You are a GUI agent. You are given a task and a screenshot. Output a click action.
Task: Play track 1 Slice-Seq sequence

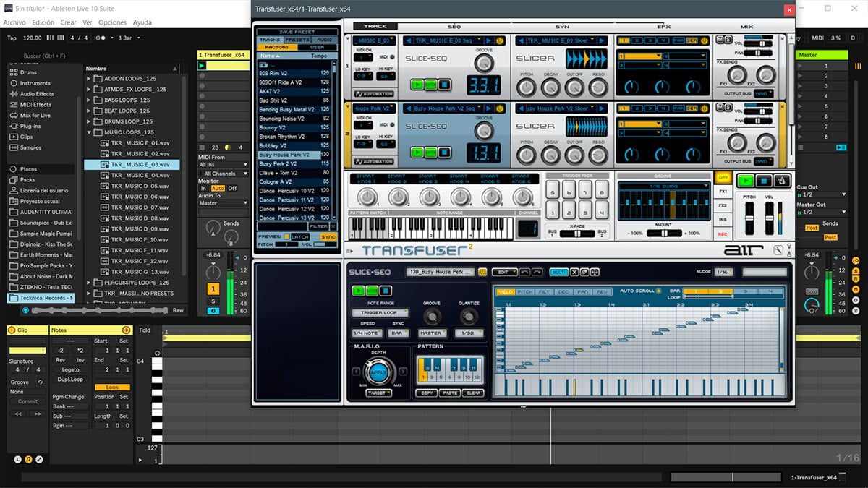tap(417, 85)
